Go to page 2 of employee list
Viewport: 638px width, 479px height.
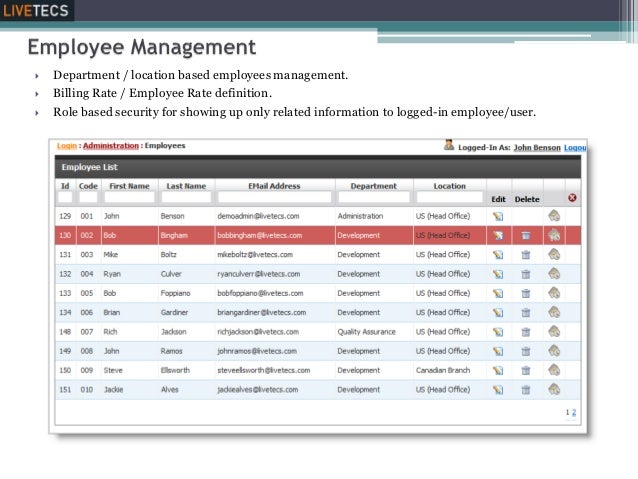(x=574, y=412)
